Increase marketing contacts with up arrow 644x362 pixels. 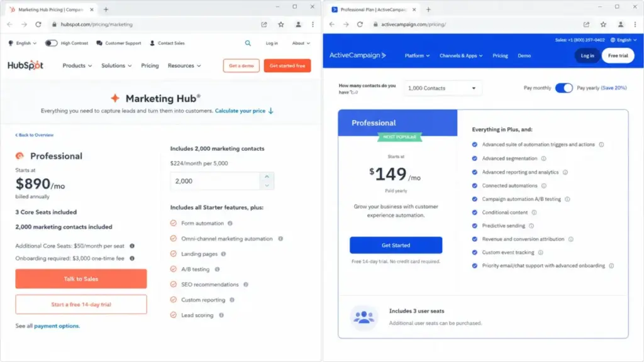pyautogui.click(x=267, y=177)
